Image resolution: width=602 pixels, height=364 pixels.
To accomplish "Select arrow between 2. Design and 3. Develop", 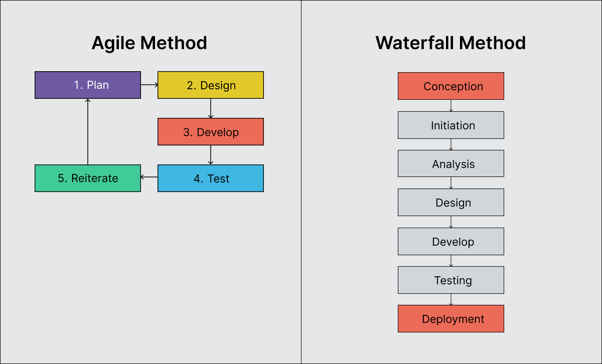I will click(x=211, y=108).
